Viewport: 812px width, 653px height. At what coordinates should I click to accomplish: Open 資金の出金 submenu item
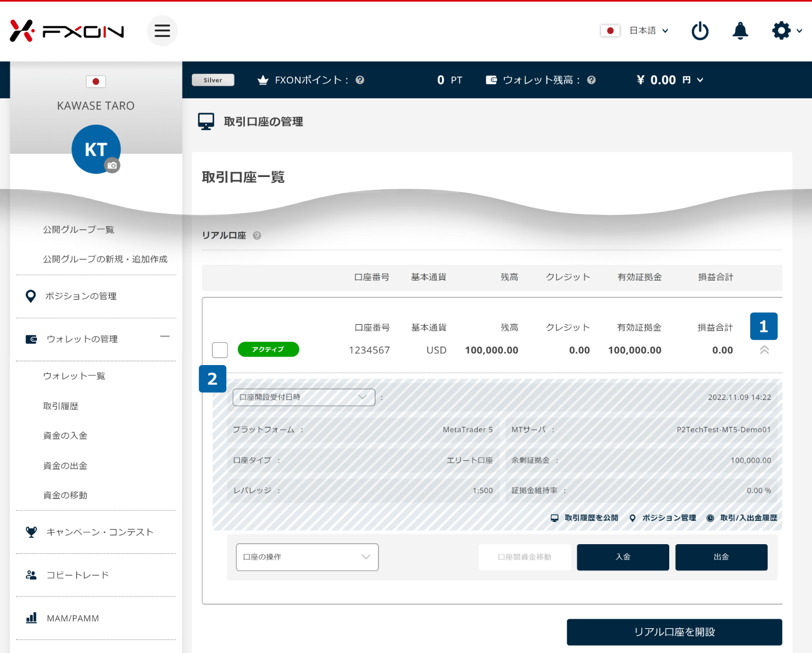[65, 465]
